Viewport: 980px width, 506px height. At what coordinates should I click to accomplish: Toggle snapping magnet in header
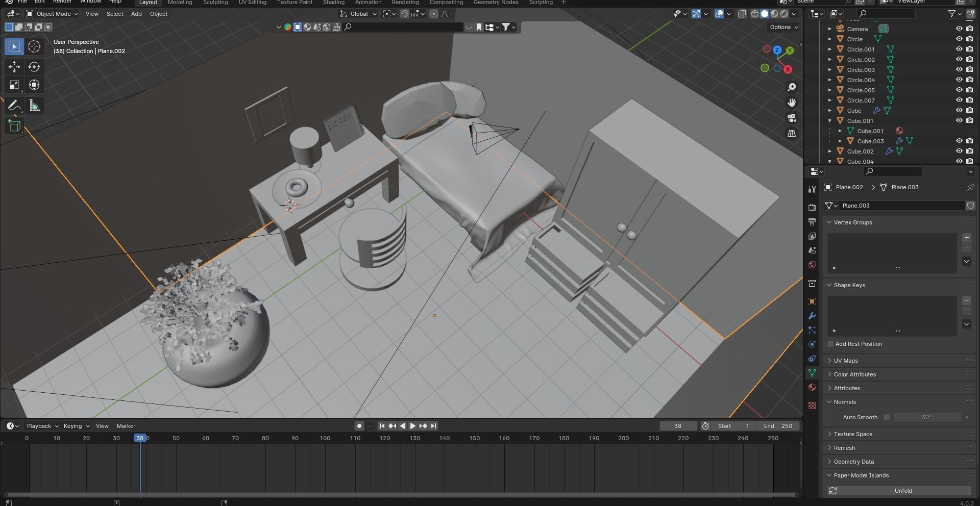coord(404,14)
